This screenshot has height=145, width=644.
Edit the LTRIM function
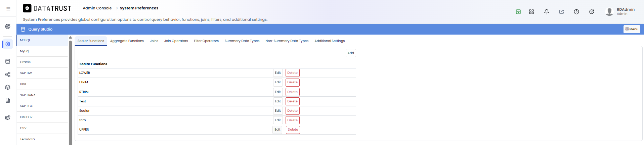(278, 82)
